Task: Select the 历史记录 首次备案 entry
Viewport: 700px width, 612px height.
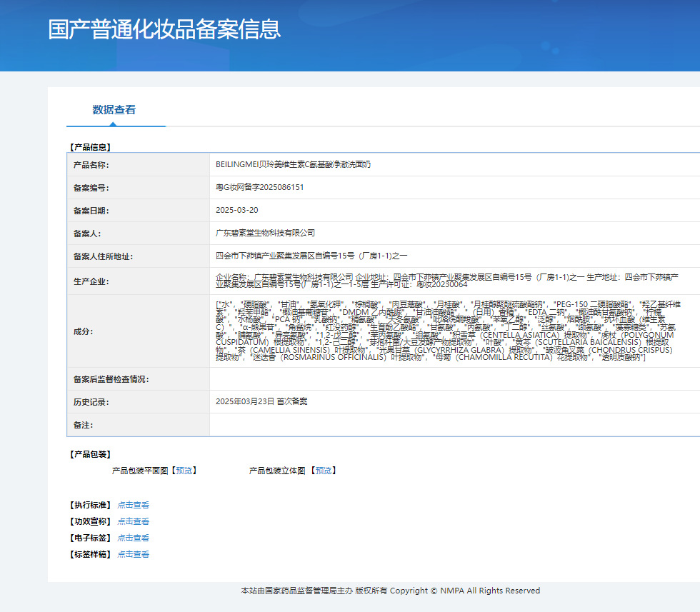Action: [x=261, y=401]
